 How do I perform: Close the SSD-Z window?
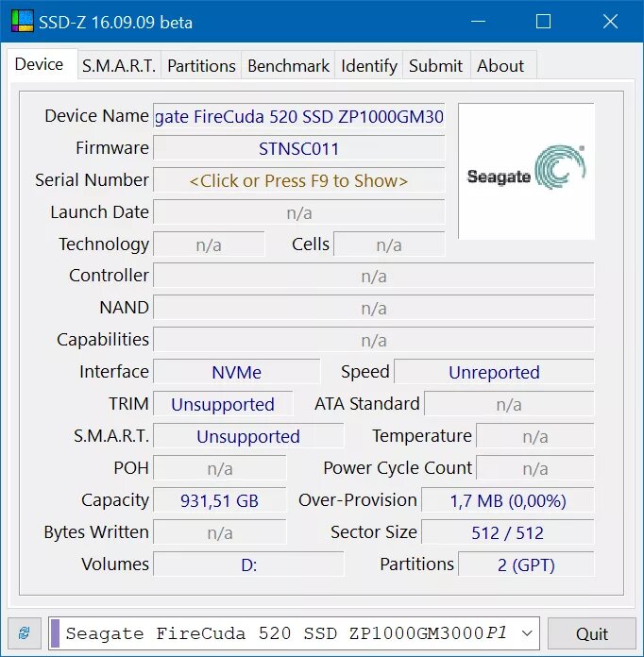pyautogui.click(x=610, y=21)
